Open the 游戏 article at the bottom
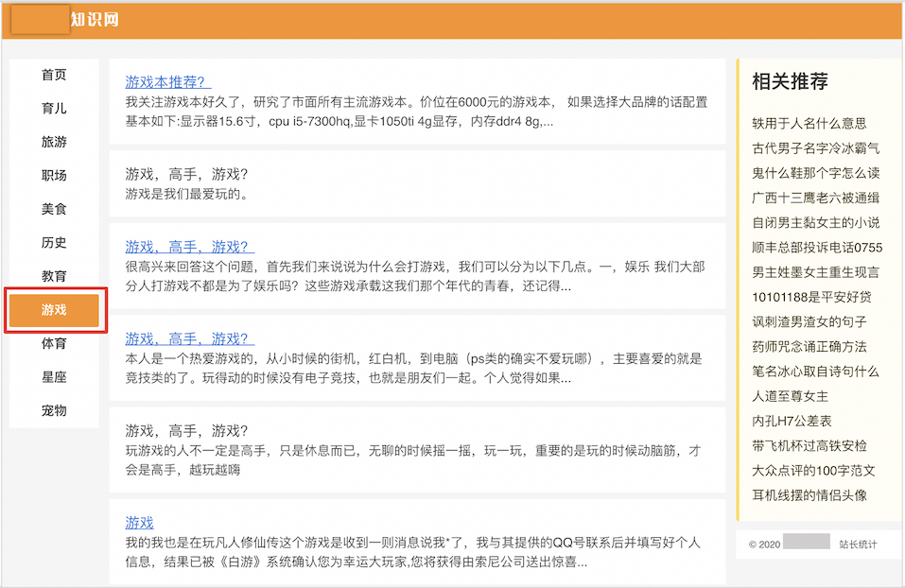 coord(139,522)
